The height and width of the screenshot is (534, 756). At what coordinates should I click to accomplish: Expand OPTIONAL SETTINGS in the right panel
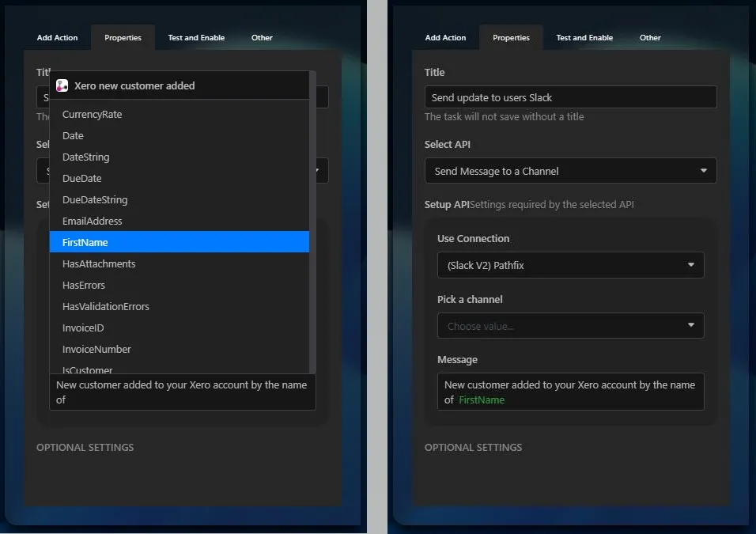click(473, 447)
